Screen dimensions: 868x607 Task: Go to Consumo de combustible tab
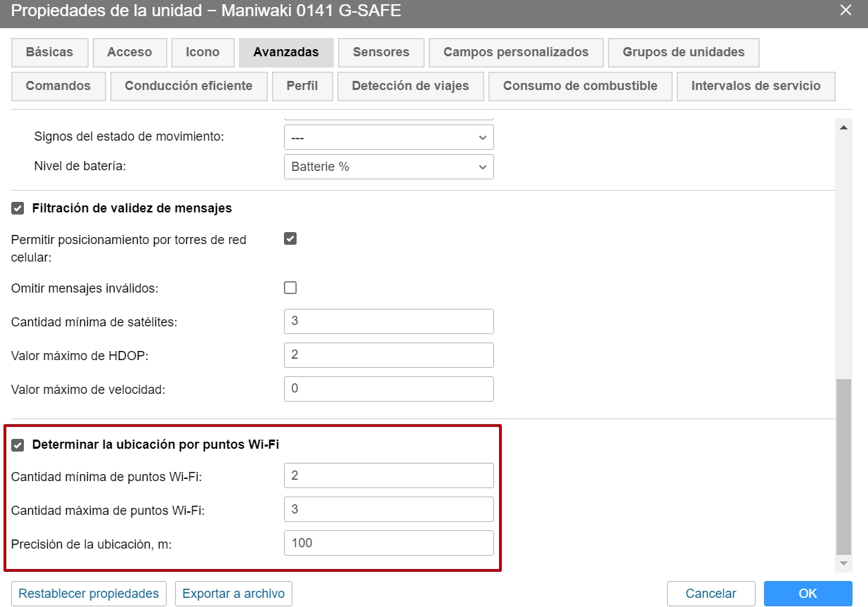tap(580, 86)
